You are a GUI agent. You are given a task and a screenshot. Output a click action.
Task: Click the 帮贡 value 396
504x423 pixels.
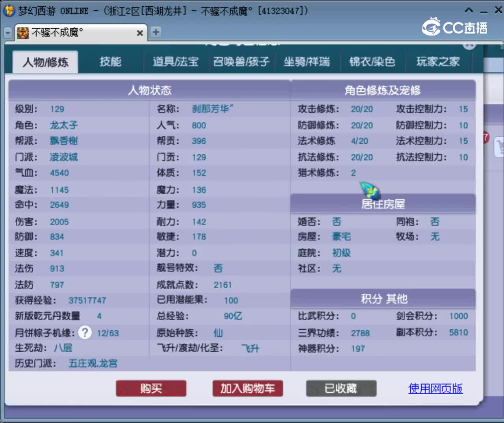tap(199, 141)
